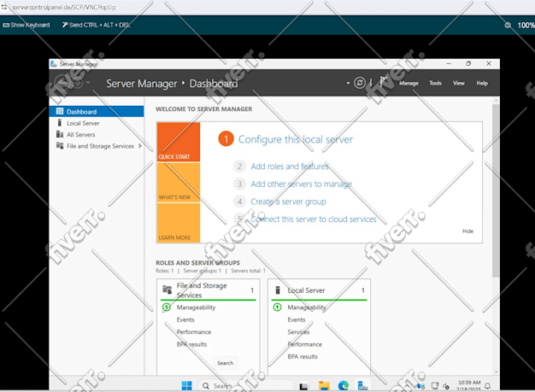Click Create a server group link
The image size is (535, 392).
click(x=288, y=202)
